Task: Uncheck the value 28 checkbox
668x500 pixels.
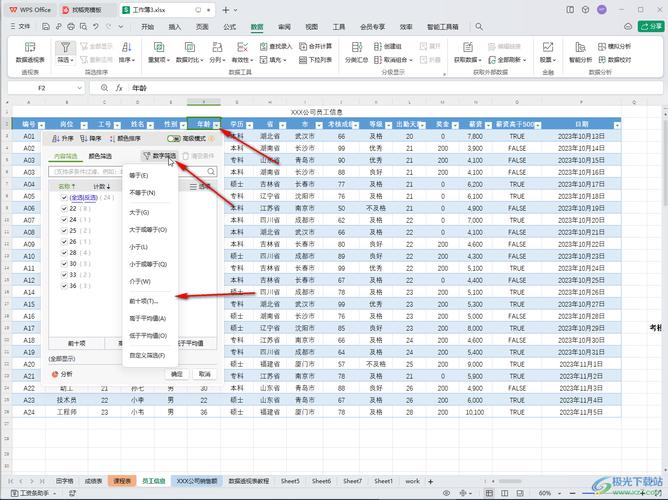Action: click(x=64, y=253)
